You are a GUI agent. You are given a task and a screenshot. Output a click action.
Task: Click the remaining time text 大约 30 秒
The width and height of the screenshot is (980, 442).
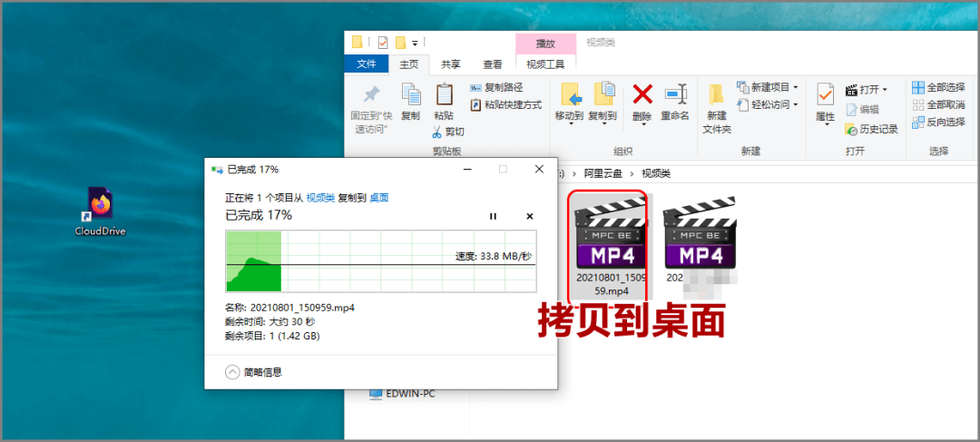point(292,322)
